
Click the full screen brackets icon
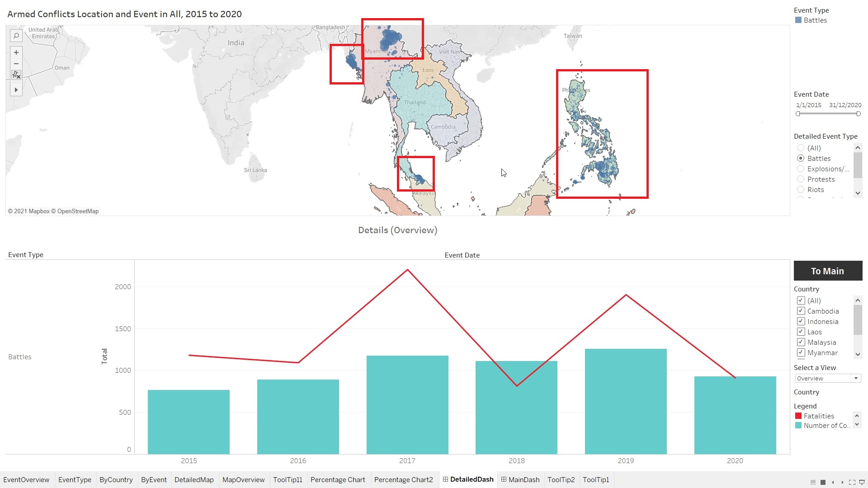pyautogui.click(x=852, y=482)
